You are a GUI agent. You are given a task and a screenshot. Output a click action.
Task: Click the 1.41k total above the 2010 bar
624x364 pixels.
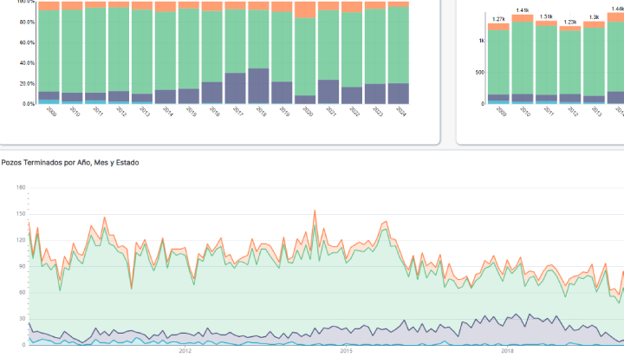pyautogui.click(x=523, y=10)
